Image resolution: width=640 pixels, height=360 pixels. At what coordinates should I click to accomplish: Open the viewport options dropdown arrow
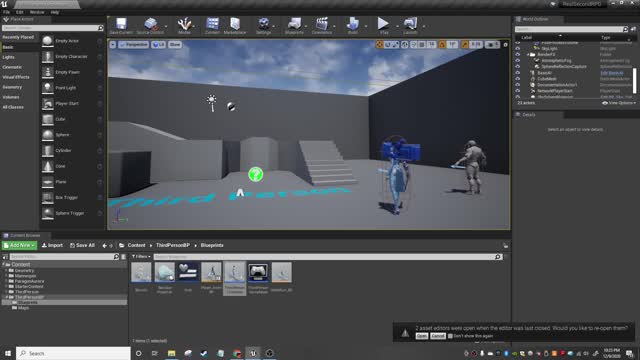113,44
